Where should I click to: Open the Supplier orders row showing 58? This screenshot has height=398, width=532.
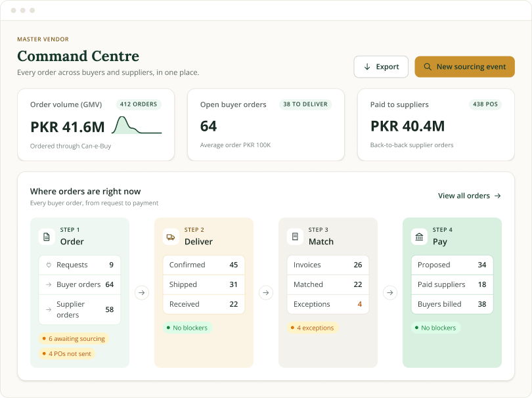tap(79, 309)
